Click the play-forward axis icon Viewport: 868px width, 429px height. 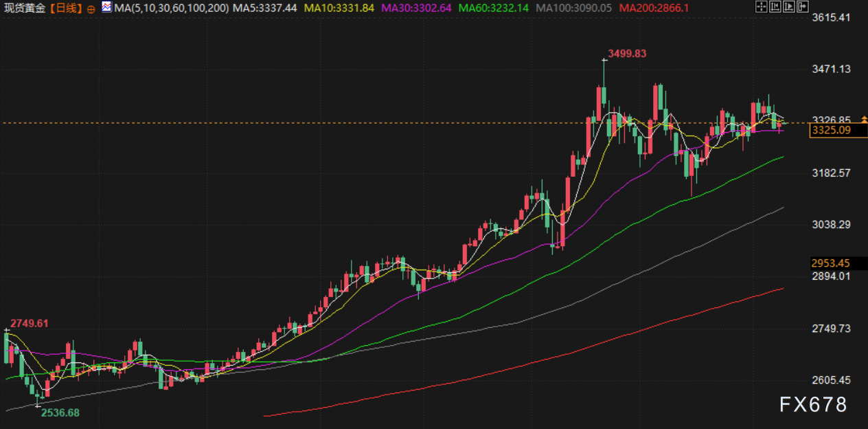click(790, 7)
